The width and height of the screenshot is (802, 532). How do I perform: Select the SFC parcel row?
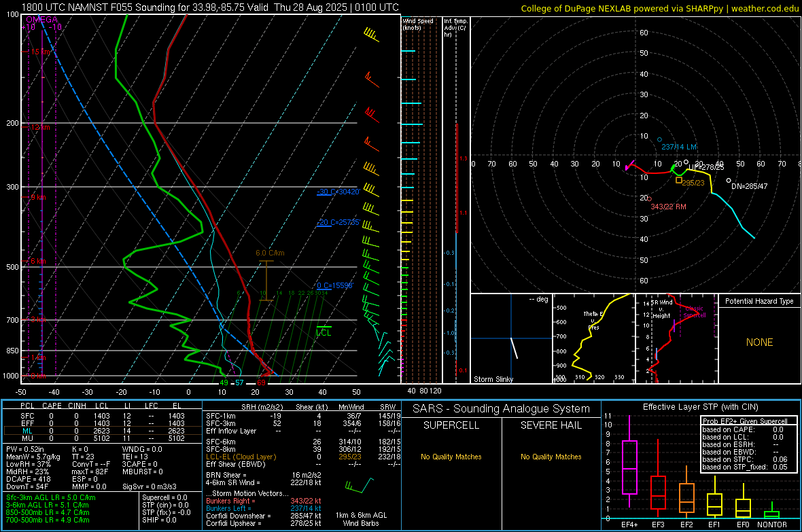[102, 416]
